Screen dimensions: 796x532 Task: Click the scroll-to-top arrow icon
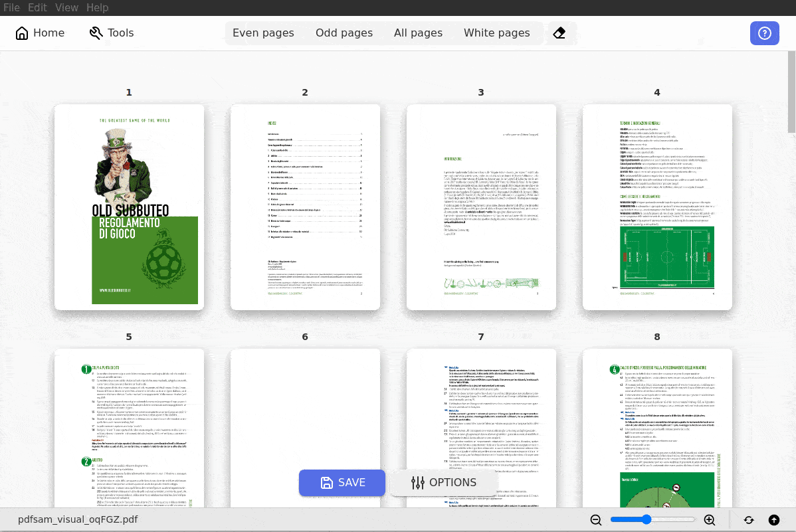tap(773, 520)
